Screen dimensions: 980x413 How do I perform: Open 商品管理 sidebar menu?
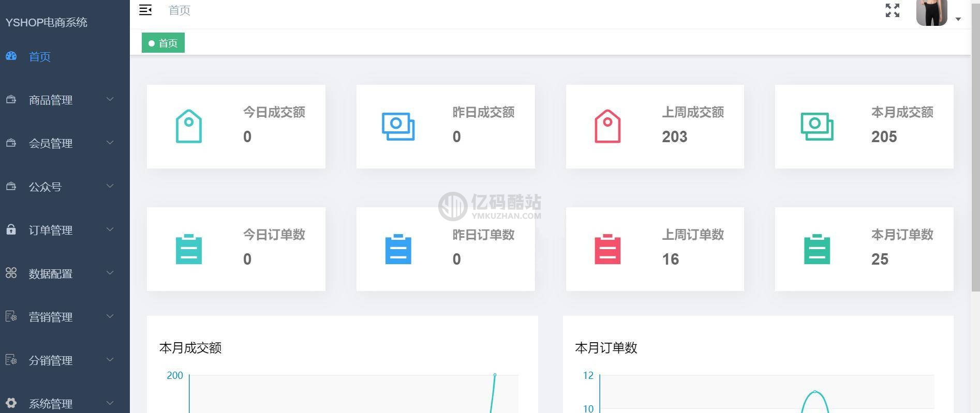click(x=65, y=100)
